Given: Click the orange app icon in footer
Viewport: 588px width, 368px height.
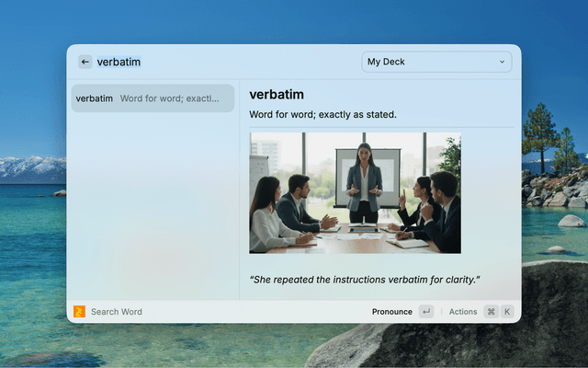Looking at the screenshot, I should click(79, 312).
